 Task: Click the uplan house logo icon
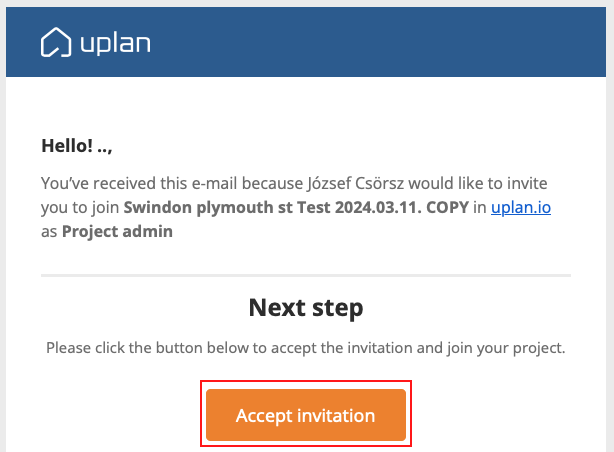pyautogui.click(x=56, y=42)
